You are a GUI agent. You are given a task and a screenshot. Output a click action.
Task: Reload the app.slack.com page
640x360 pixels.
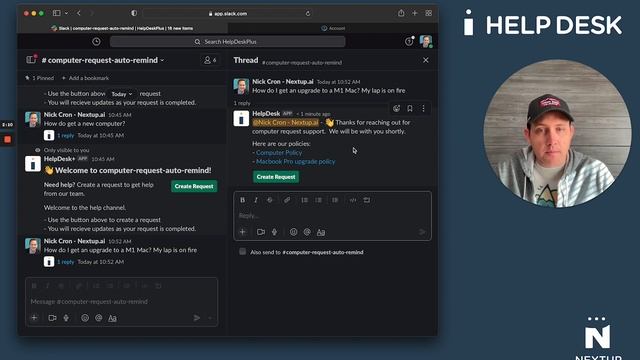tap(308, 13)
